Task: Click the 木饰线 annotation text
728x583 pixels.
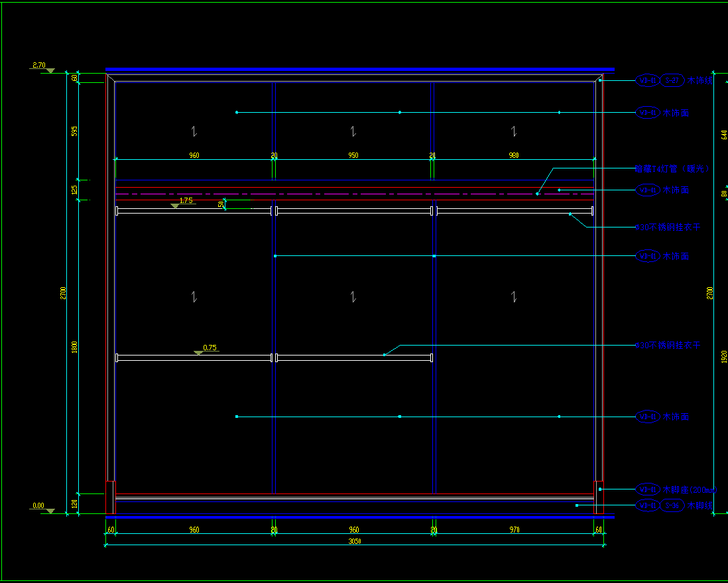Action: point(700,81)
